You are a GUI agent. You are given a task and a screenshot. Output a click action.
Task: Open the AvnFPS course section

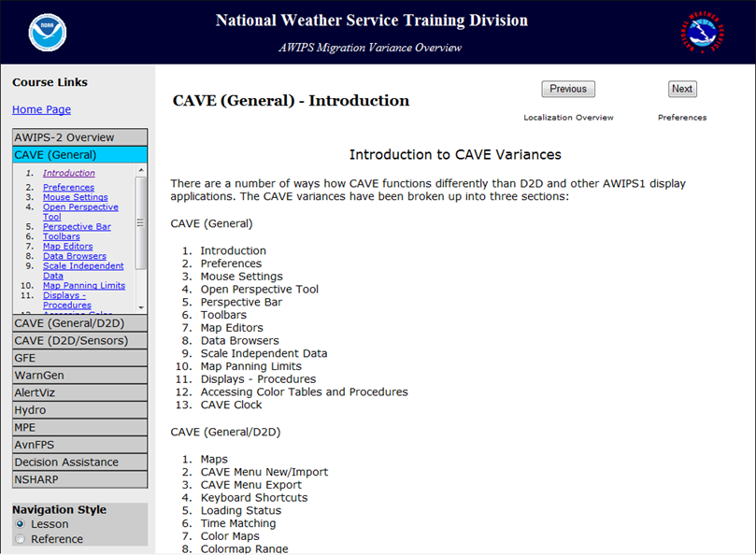(x=80, y=445)
